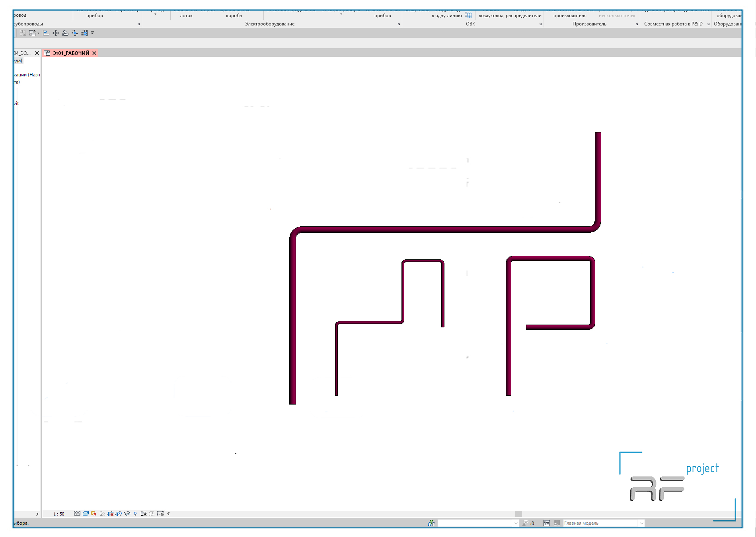The height and width of the screenshot is (537, 756).
Task: Open the view scale 1 : 50 selector
Action: 59,514
